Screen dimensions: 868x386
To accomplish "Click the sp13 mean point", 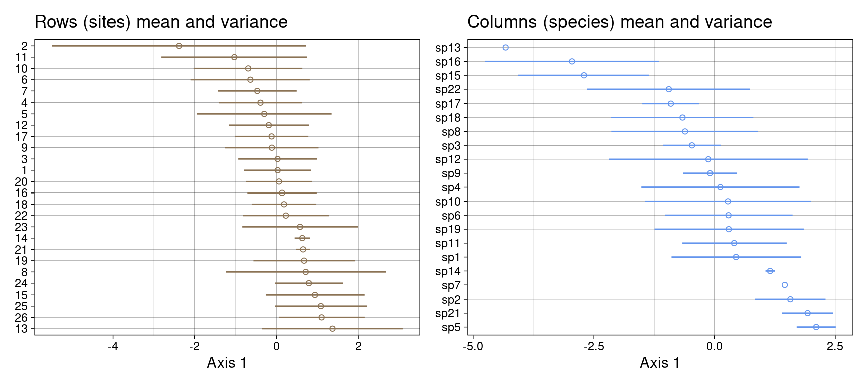I will (505, 48).
